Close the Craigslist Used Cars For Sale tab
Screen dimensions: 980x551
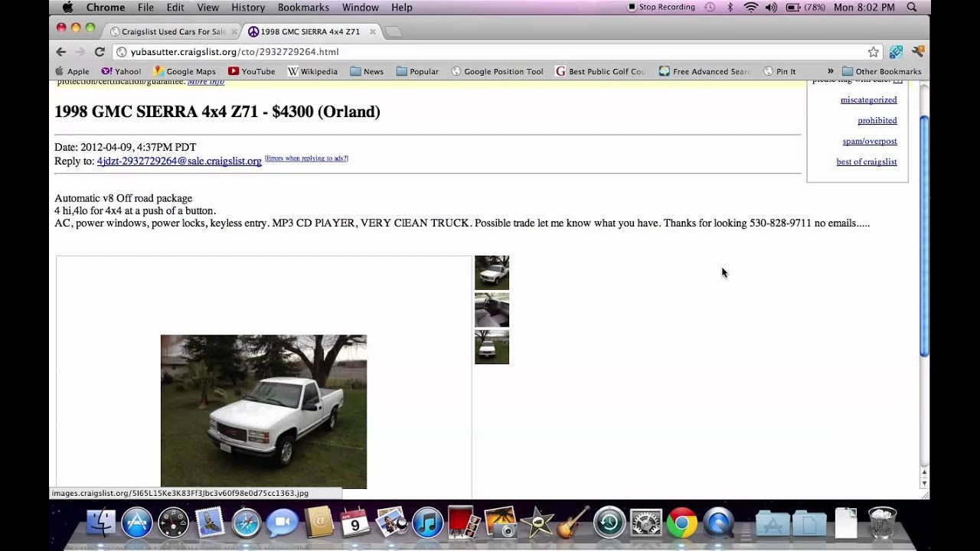(x=234, y=31)
